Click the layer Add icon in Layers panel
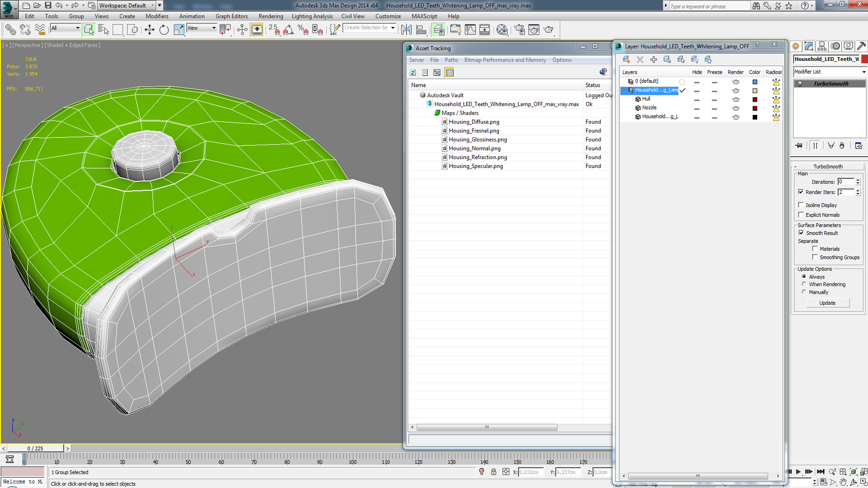868x488 pixels. pos(653,58)
